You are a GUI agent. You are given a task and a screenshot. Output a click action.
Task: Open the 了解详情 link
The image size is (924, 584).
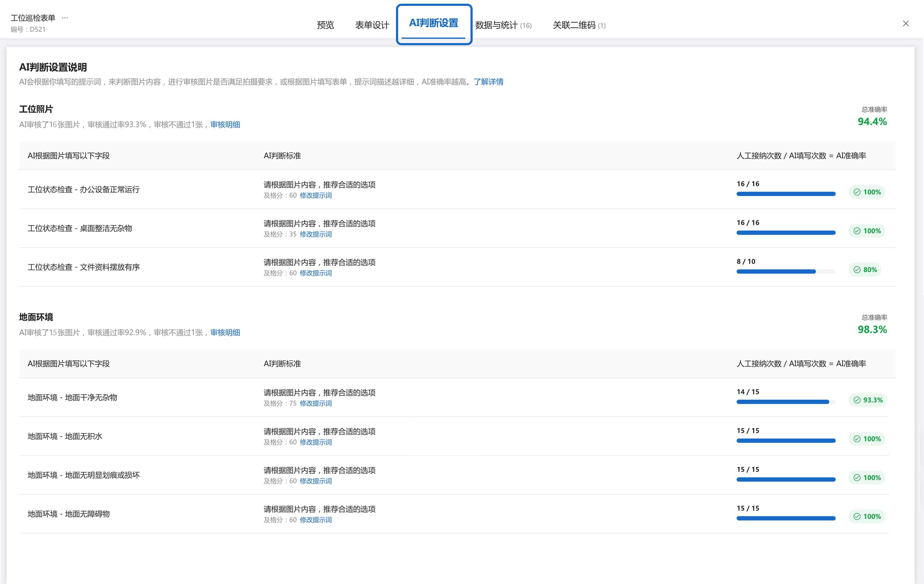pyautogui.click(x=488, y=82)
